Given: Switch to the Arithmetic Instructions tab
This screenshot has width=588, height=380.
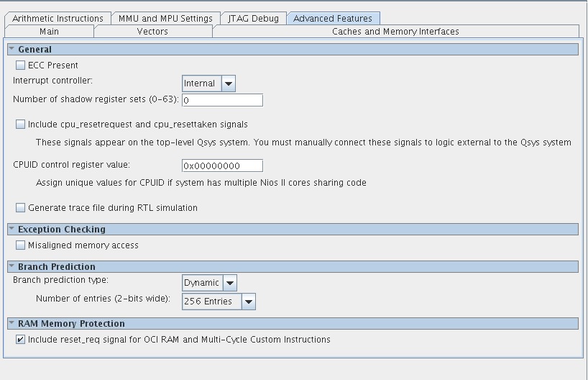Looking at the screenshot, I should point(58,19).
